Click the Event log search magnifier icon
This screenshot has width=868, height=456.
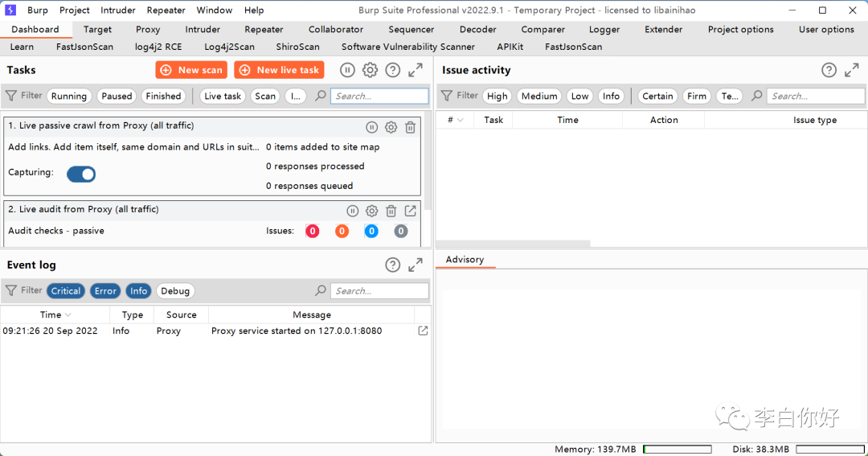click(x=321, y=291)
